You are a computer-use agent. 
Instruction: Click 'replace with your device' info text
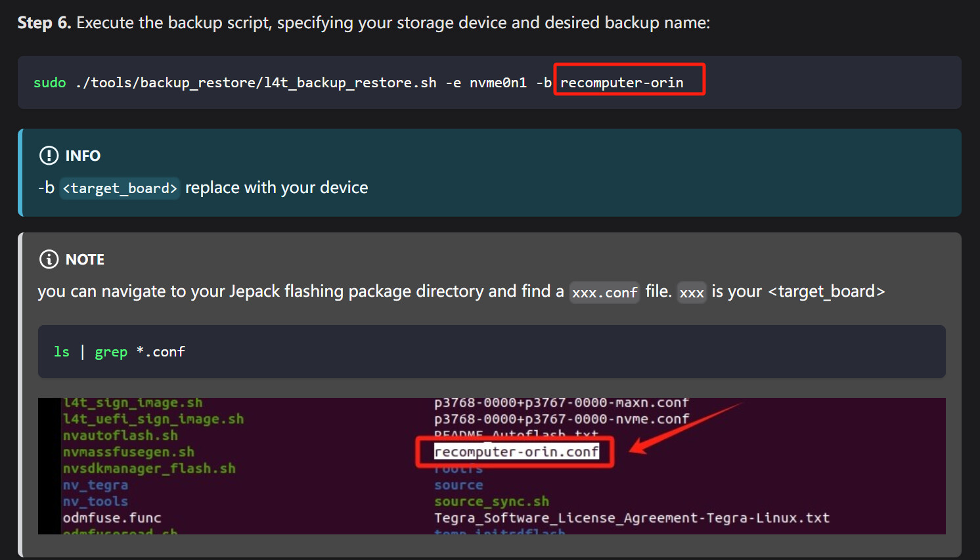coord(277,188)
